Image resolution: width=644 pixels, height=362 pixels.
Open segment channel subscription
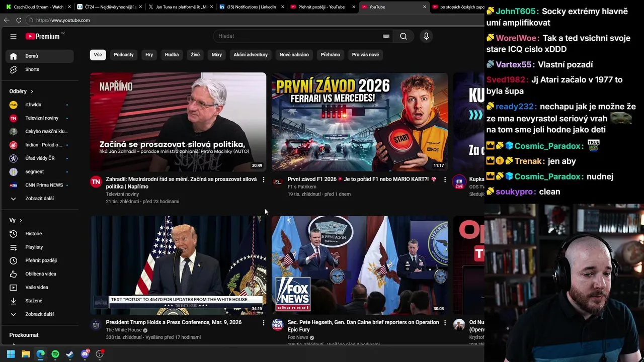[40, 171]
